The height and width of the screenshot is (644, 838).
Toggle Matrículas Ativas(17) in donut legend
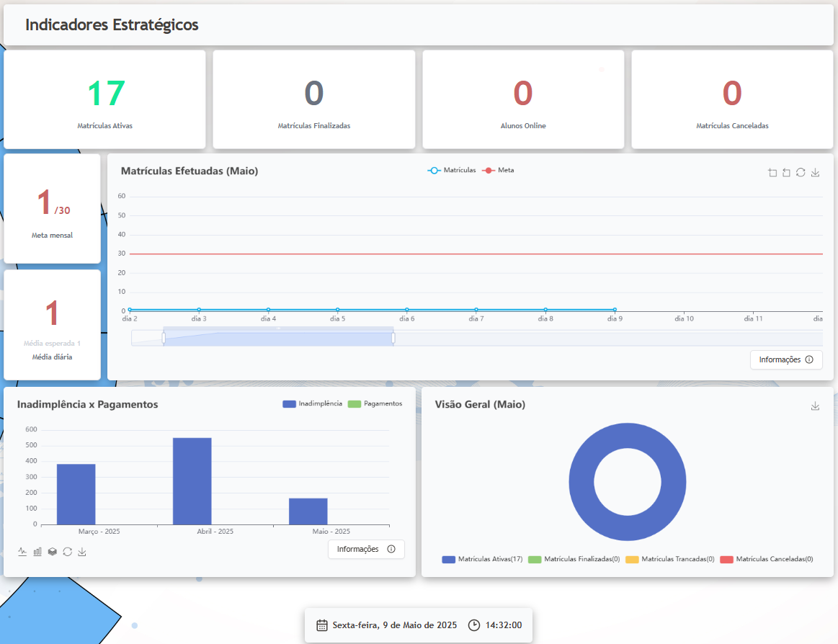click(x=482, y=559)
